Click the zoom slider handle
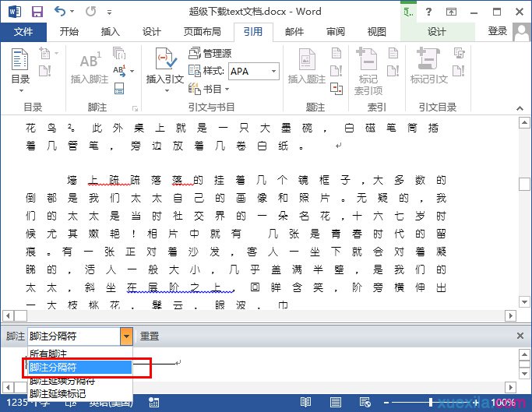 [x=430, y=403]
